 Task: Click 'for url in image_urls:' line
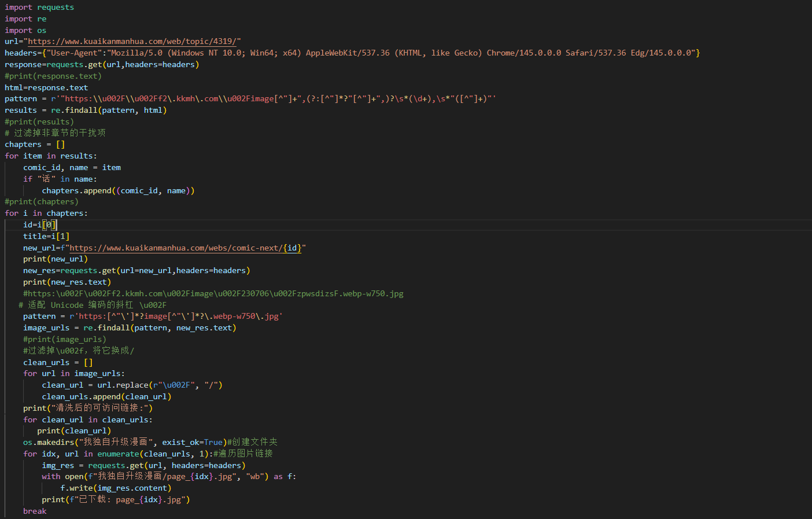(x=74, y=374)
